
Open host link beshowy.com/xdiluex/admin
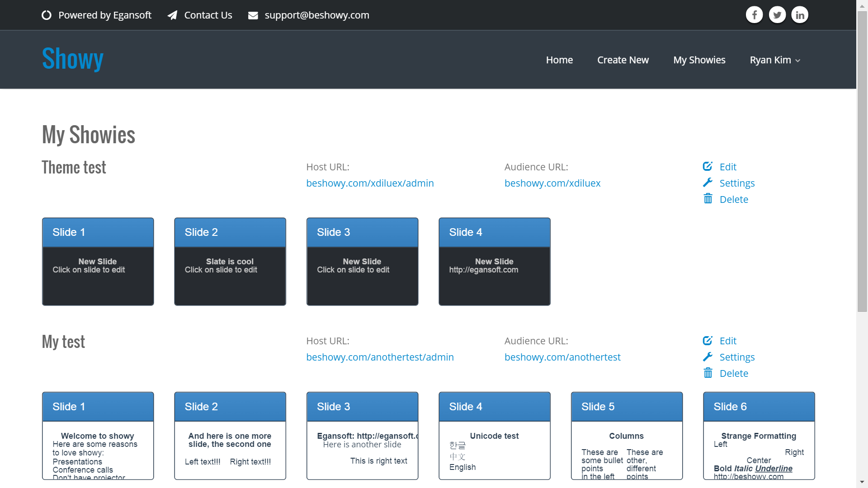click(370, 183)
